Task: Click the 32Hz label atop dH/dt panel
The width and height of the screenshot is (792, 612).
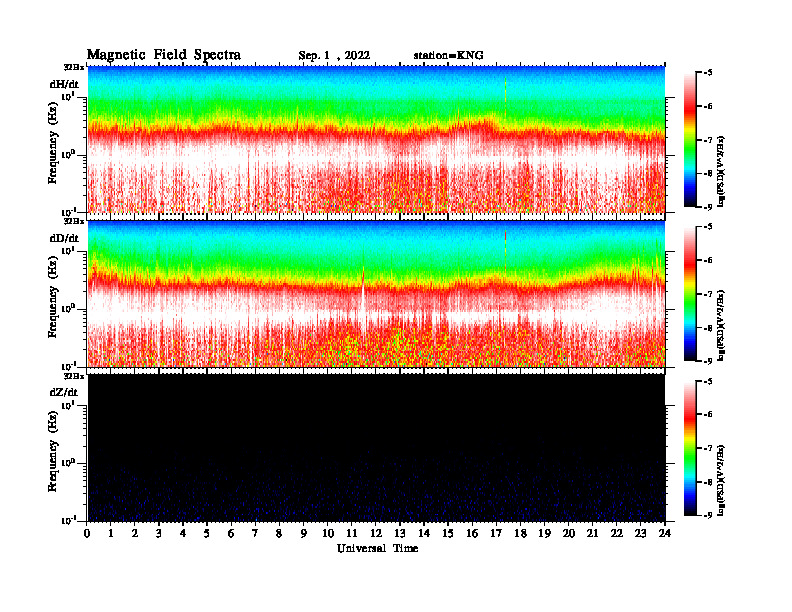Action: click(x=74, y=67)
